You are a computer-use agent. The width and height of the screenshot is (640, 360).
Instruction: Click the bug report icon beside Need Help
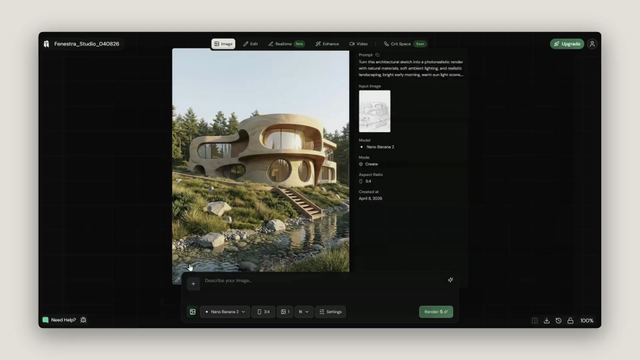83,320
